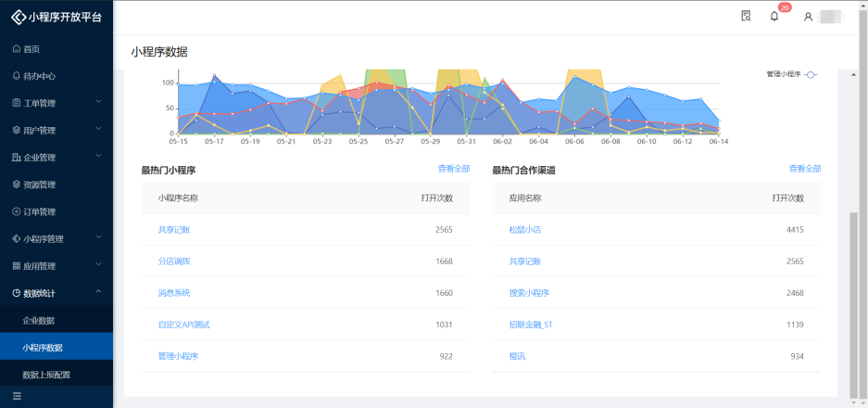
Task: Click the document search icon in header
Action: click(x=746, y=16)
